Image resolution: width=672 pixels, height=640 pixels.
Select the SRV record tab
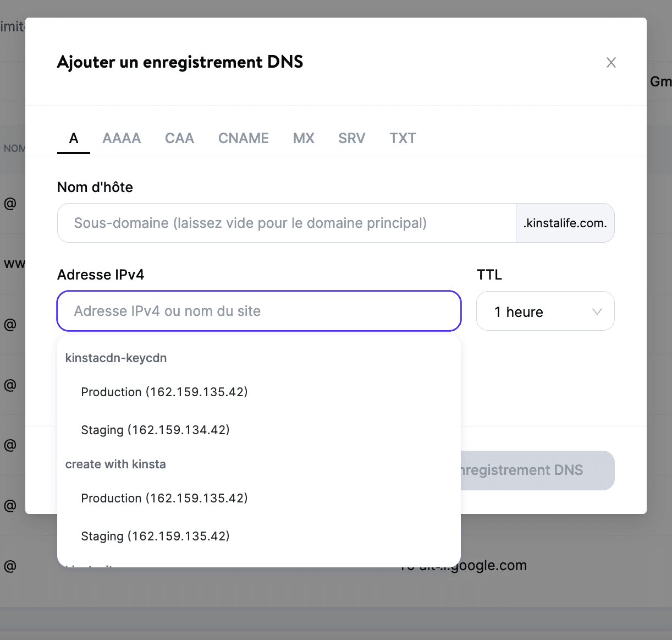tap(351, 138)
